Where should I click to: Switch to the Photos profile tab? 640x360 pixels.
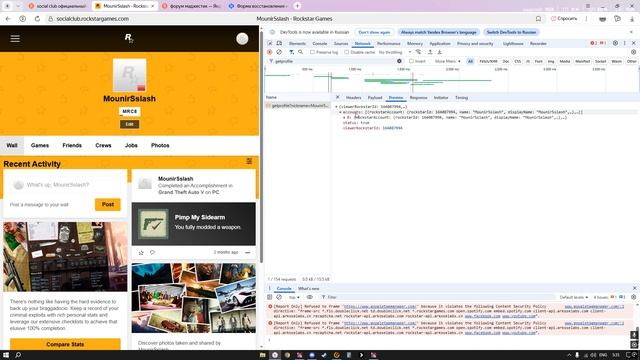click(160, 145)
